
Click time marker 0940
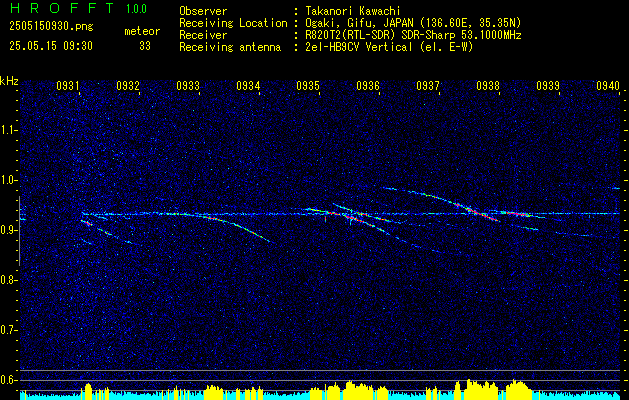(608, 86)
